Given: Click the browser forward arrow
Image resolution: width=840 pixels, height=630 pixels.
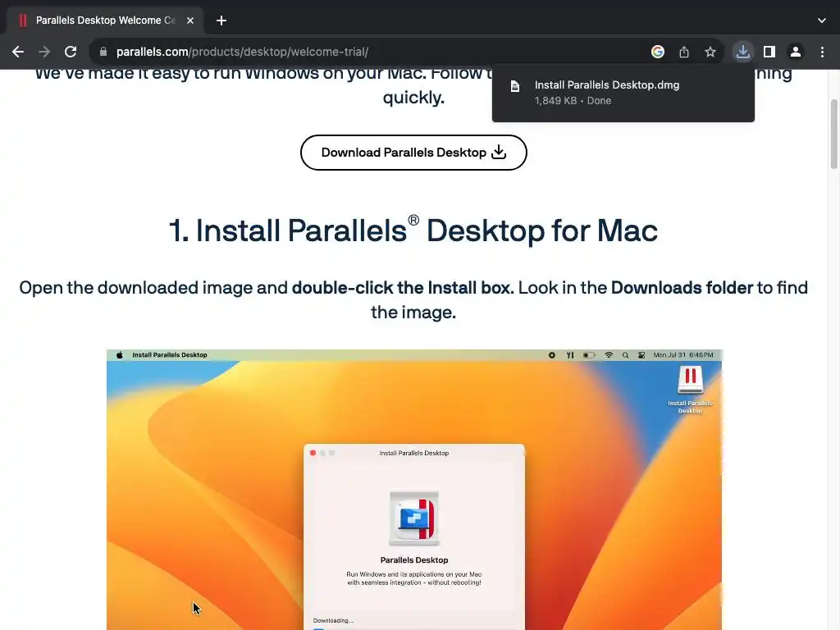Looking at the screenshot, I should (44, 52).
